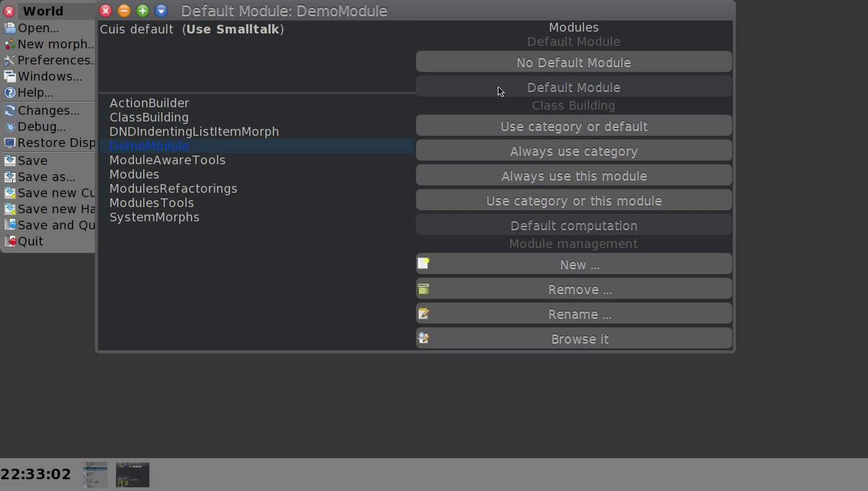Click the Save disk icon
Image resolution: width=868 pixels, height=491 pixels.
click(x=9, y=161)
